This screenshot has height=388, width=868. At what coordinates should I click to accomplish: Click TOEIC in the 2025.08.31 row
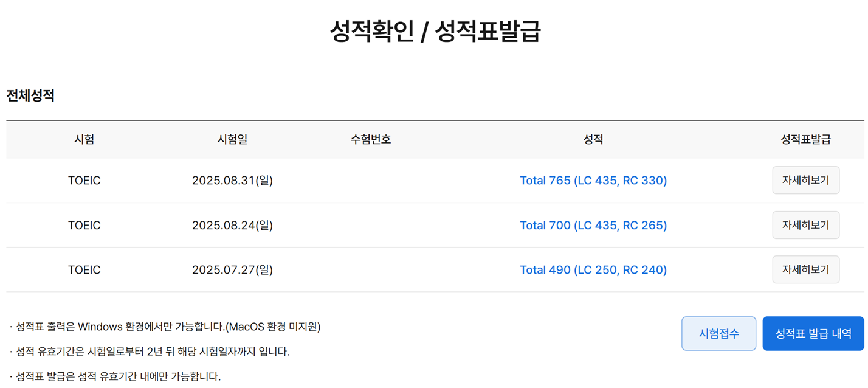84,181
